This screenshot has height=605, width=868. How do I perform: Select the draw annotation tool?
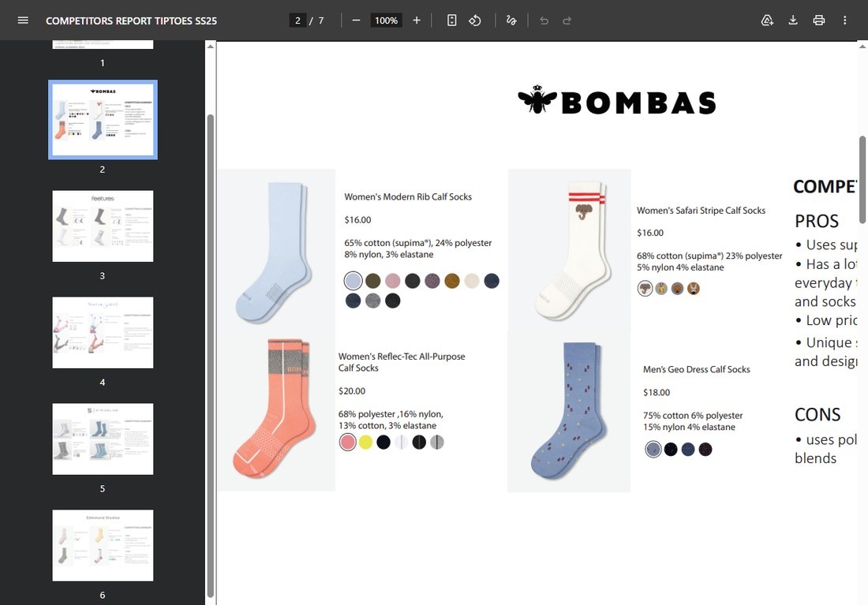click(x=511, y=21)
